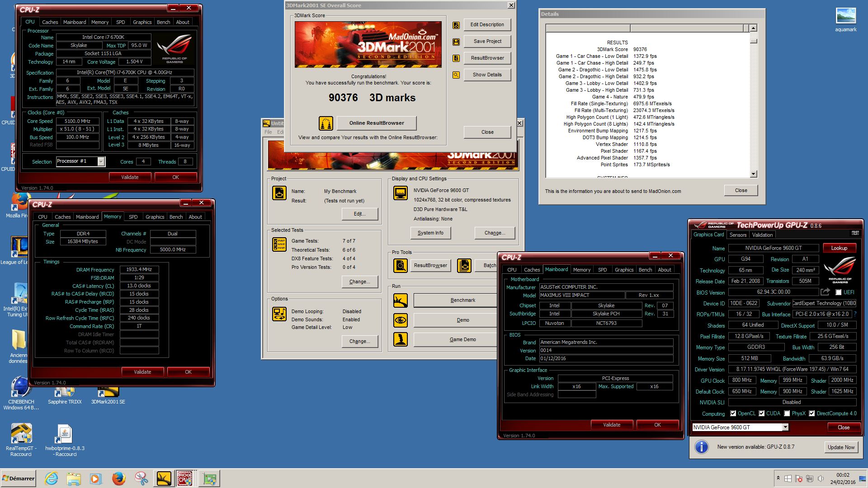
Task: Click the taskbar clock showing 00:02
Action: click(842, 475)
